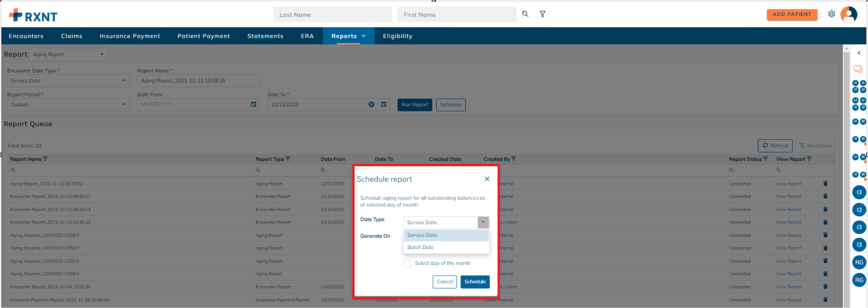
Task: Open the Encounters tab
Action: click(26, 36)
